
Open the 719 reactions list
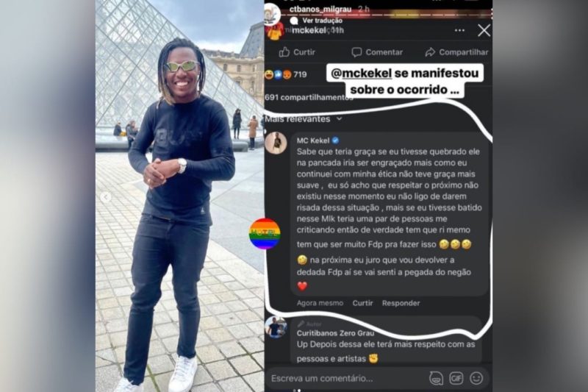point(286,74)
